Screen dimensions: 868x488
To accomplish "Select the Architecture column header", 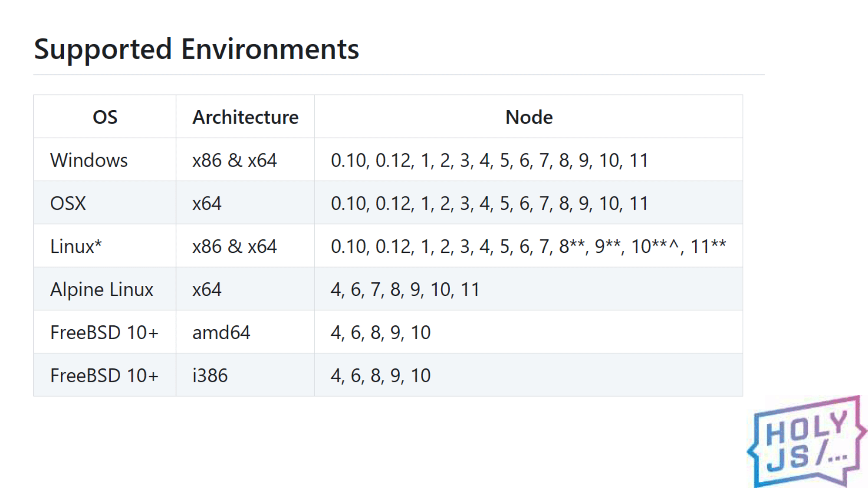I will (245, 117).
